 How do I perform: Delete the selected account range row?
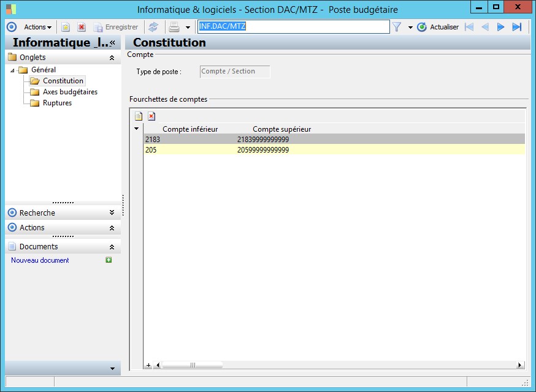151,116
